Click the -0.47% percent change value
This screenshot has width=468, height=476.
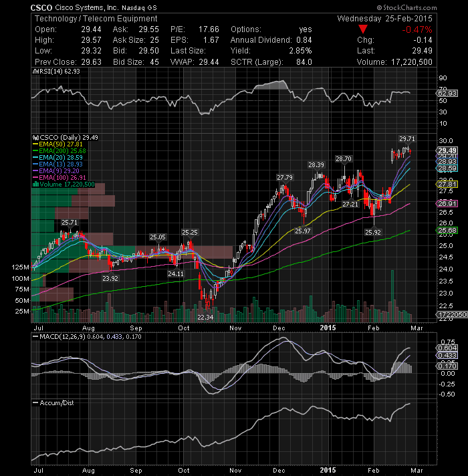pos(417,29)
